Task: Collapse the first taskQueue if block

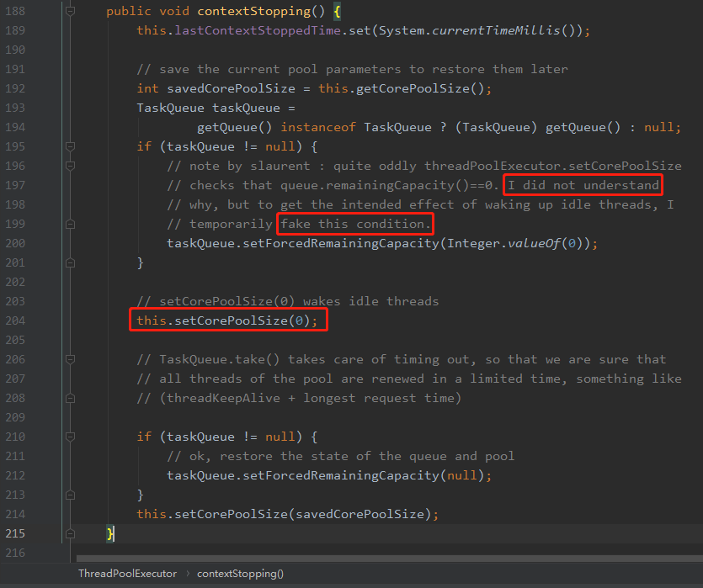Action: (x=71, y=146)
